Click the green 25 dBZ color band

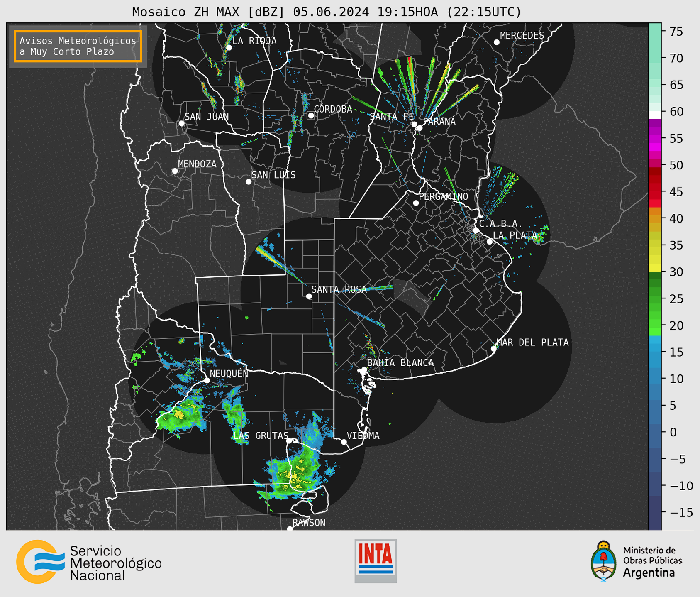(655, 298)
